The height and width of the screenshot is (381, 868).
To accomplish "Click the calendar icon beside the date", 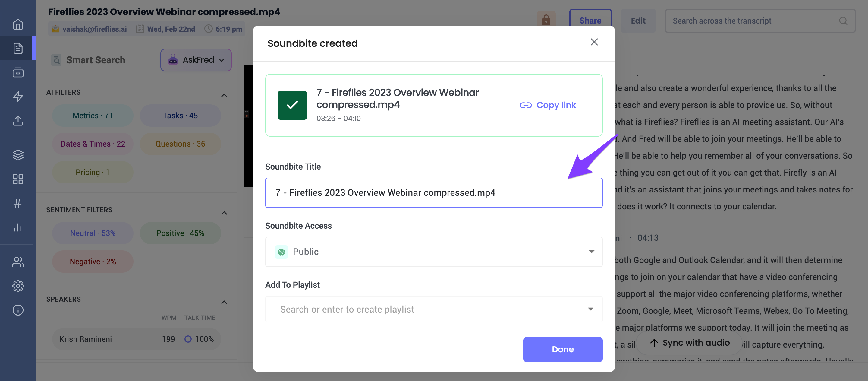I will pyautogui.click(x=140, y=29).
